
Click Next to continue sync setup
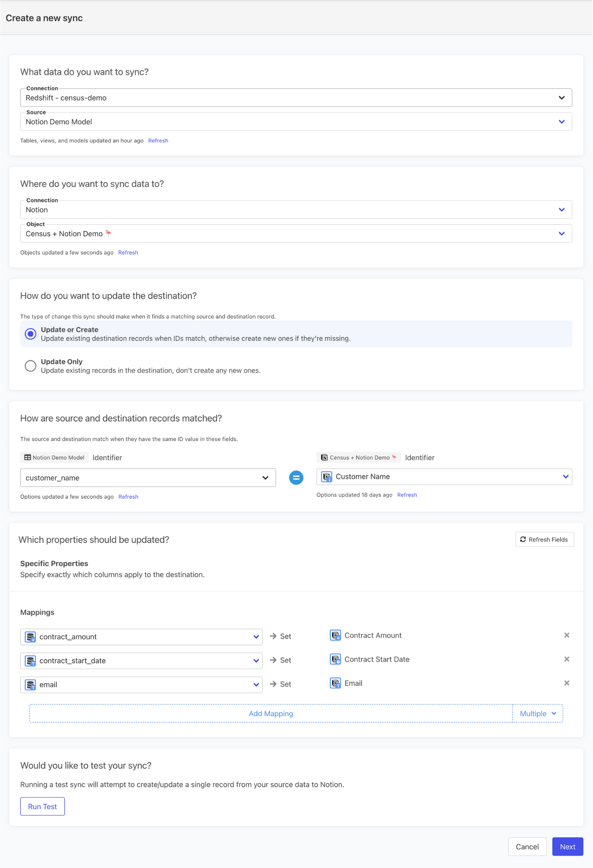(x=567, y=847)
